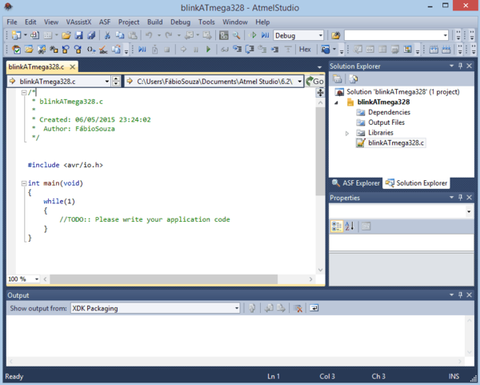
Task: Toggle word wrap icon in Output toolbar
Action: coord(314,308)
